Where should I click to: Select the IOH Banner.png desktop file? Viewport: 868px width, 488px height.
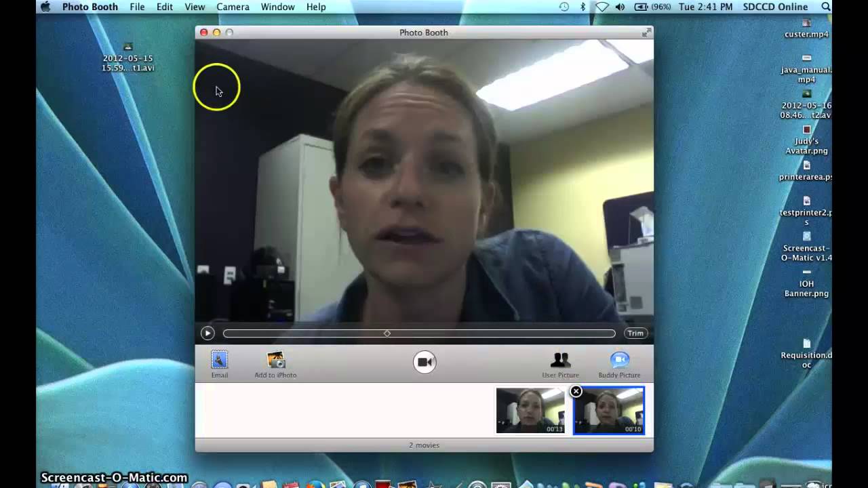click(807, 283)
